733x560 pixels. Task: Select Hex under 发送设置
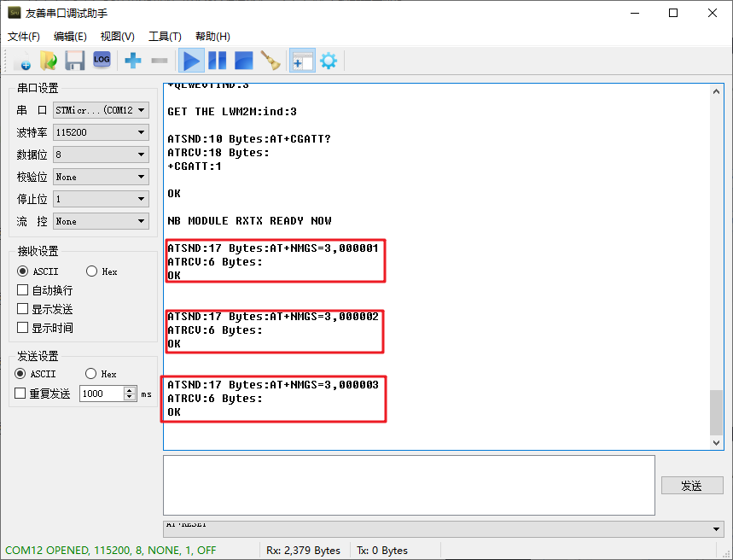pos(101,374)
